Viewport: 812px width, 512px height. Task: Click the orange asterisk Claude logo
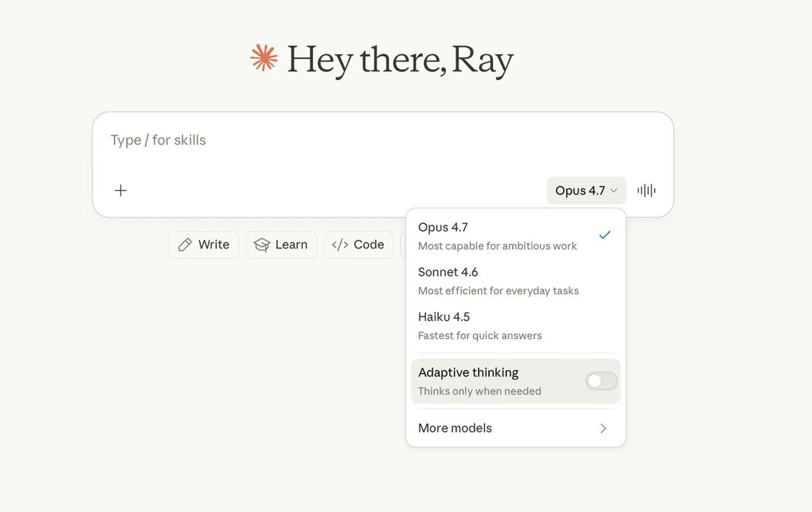pyautogui.click(x=263, y=59)
